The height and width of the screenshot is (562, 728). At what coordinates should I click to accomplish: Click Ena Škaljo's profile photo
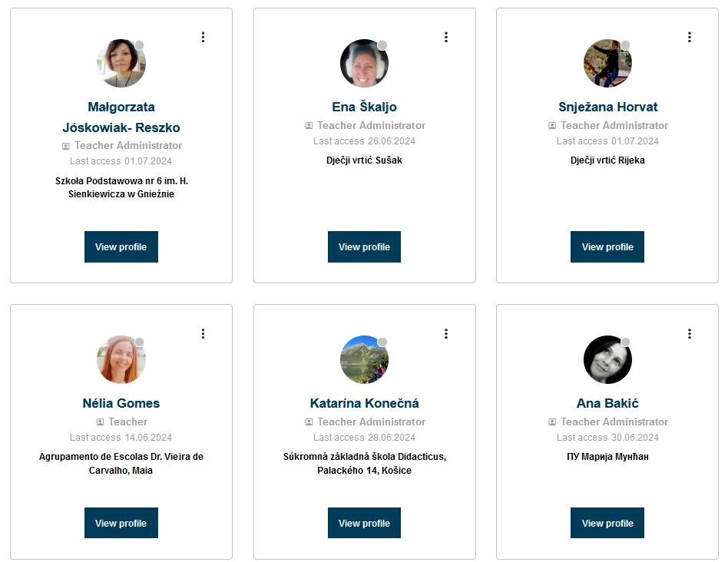[364, 64]
